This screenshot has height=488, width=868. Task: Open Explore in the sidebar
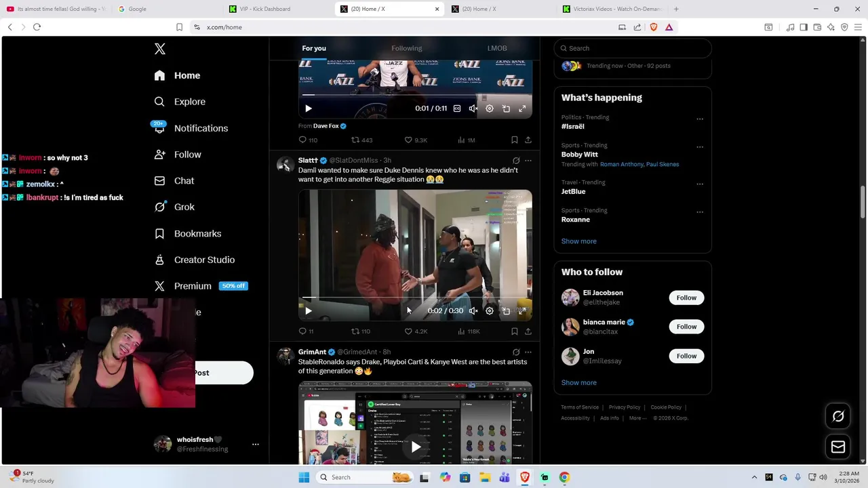point(180,102)
